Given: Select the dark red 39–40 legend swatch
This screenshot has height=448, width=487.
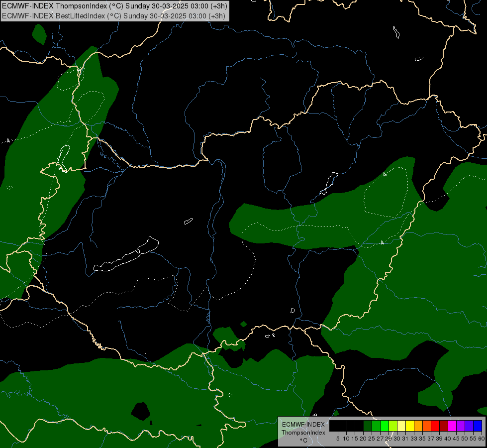Looking at the screenshot, I should [x=444, y=426].
